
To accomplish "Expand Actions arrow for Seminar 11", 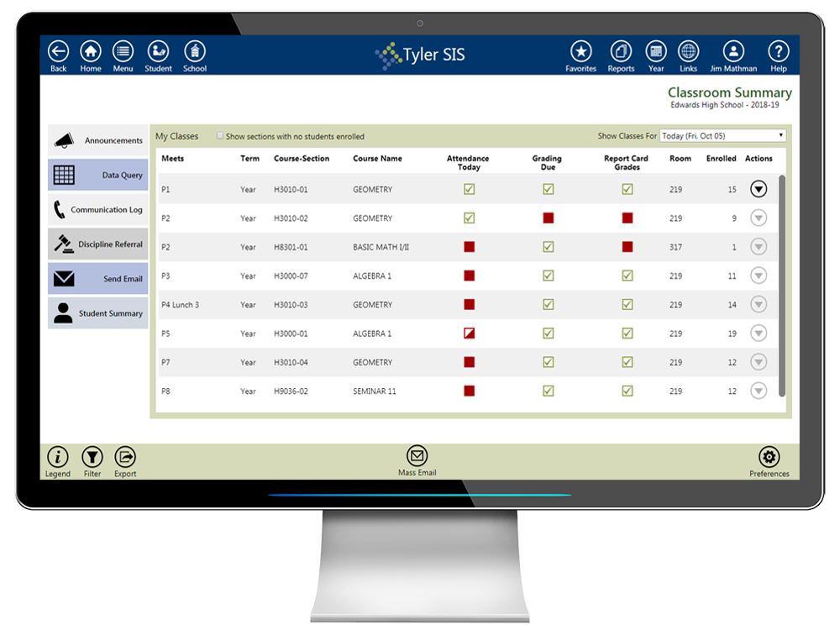I will (x=759, y=391).
